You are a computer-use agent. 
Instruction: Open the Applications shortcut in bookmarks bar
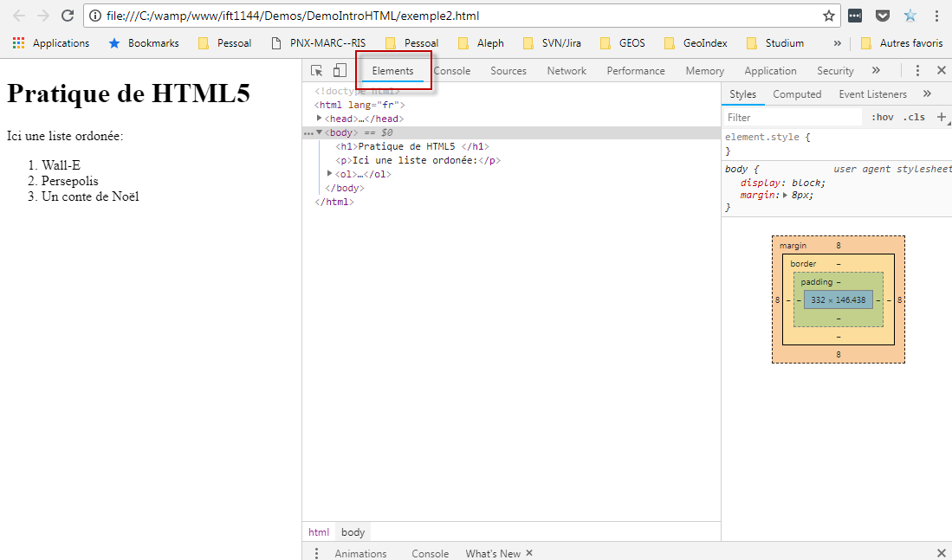(51, 43)
